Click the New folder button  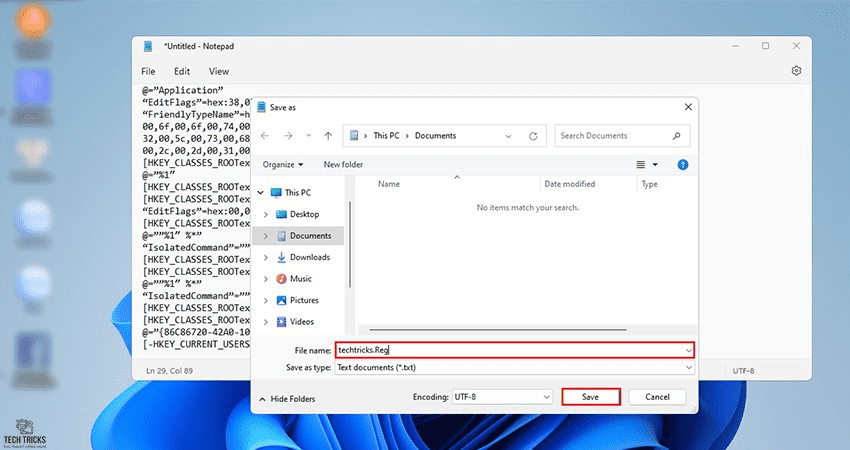(x=343, y=164)
